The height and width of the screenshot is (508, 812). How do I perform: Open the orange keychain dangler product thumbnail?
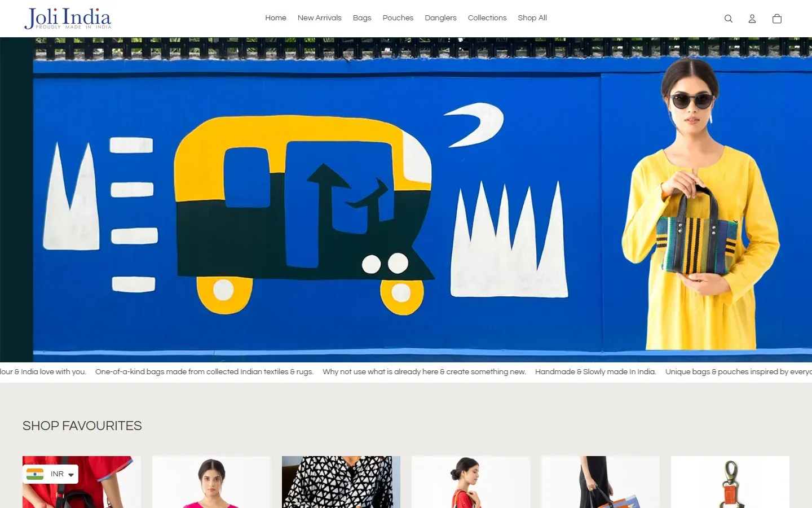click(730, 482)
